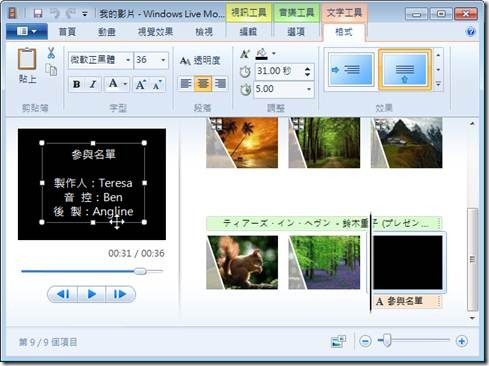489x366 pixels.
Task: Click the text duration clock icon
Action: (x=246, y=89)
